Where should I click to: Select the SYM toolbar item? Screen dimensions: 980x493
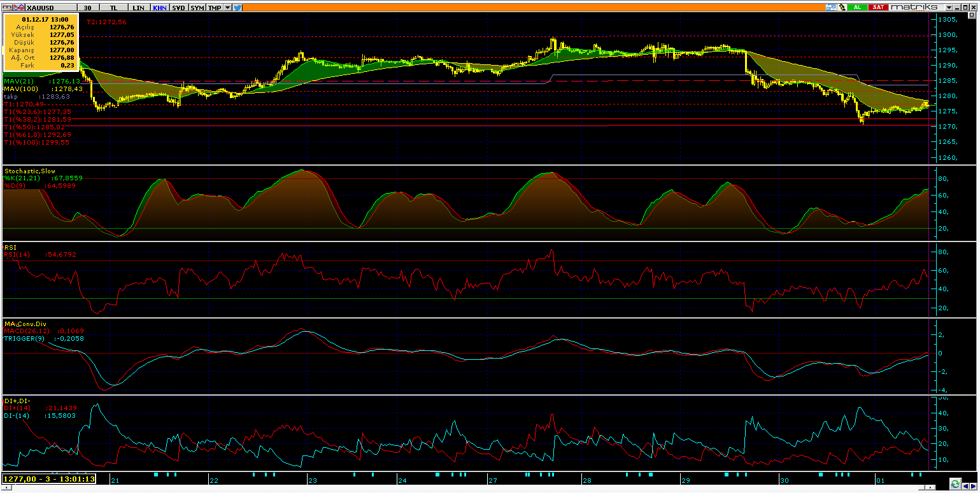(x=197, y=7)
